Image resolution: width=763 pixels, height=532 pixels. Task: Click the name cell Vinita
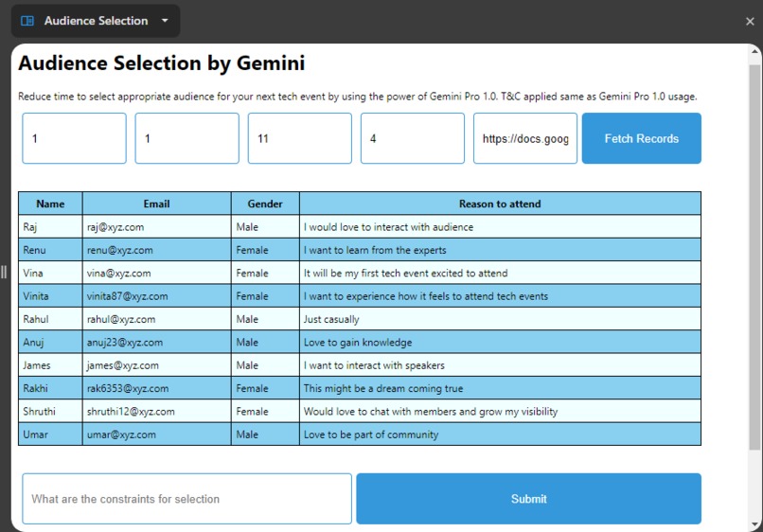[50, 296]
